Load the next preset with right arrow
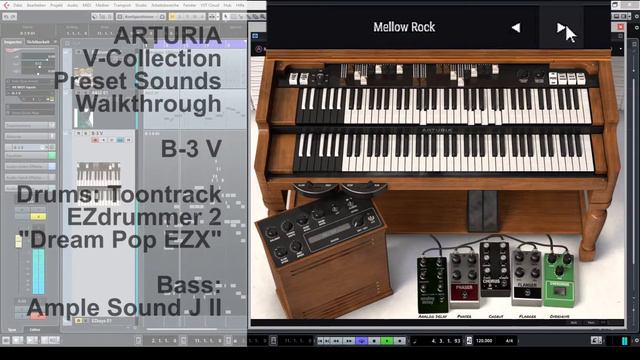 pos(561,27)
